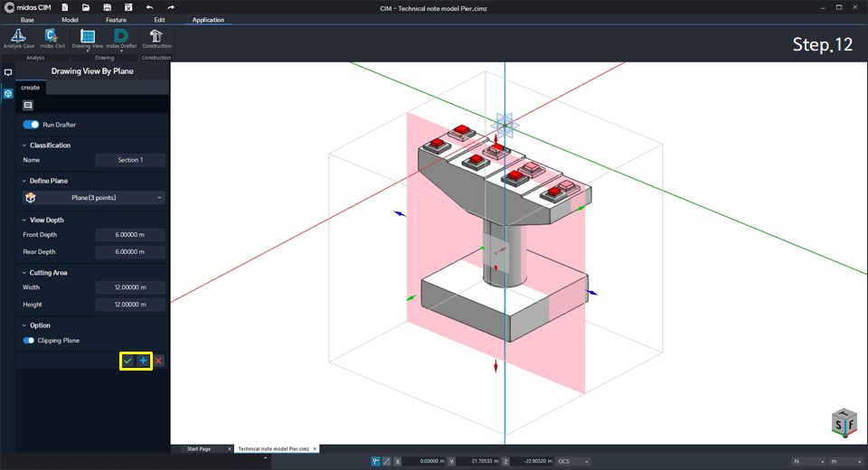Viewport: 868px width, 470px height.
Task: Click the monitor icon in left sidebar
Action: tap(8, 72)
